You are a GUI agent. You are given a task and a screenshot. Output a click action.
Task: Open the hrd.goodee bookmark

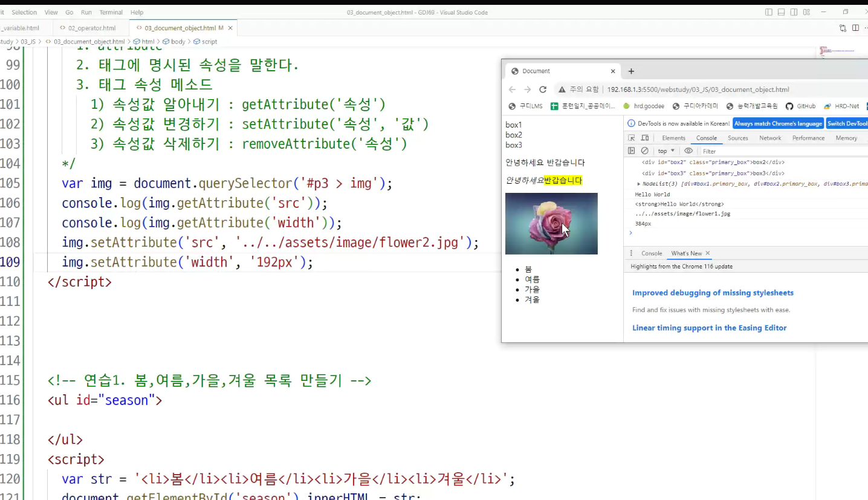643,106
